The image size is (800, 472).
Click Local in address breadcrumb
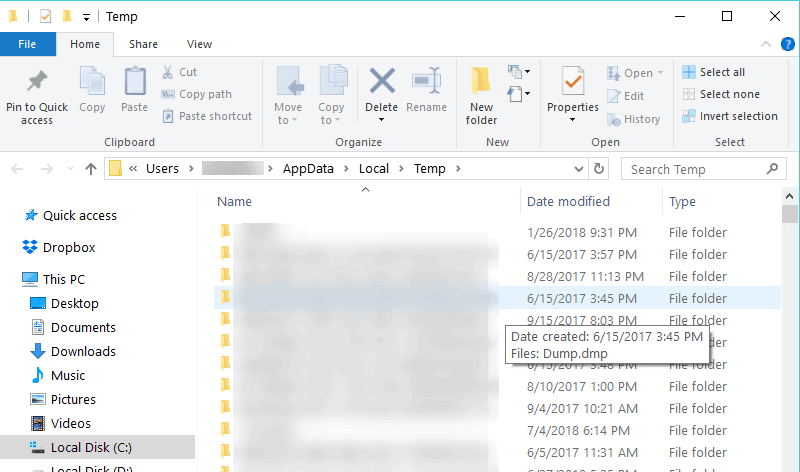374,169
